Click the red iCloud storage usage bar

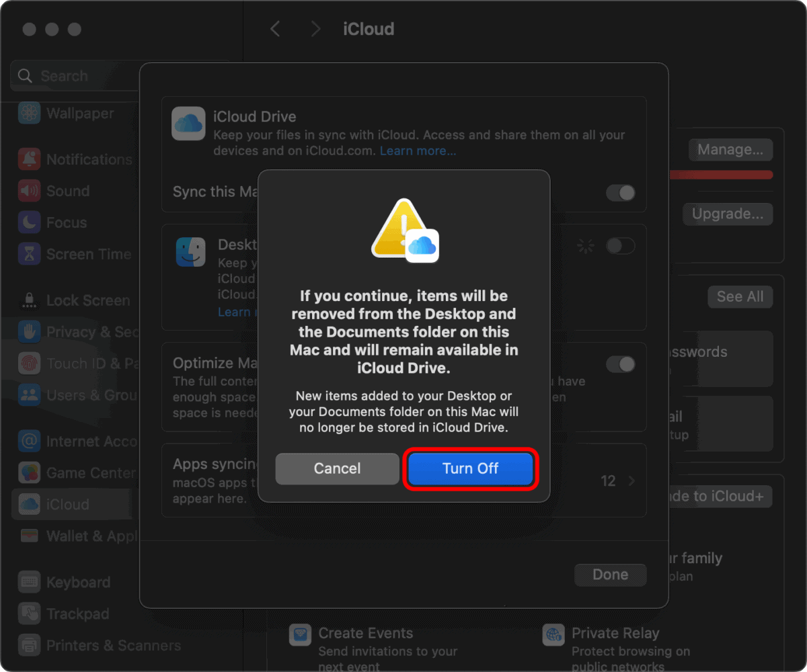pos(720,175)
